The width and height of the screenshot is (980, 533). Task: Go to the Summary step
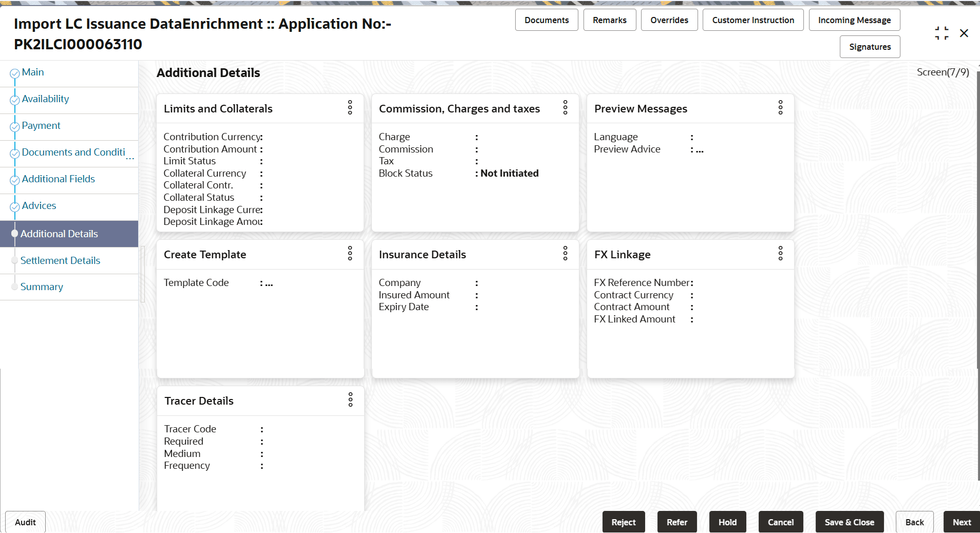42,287
